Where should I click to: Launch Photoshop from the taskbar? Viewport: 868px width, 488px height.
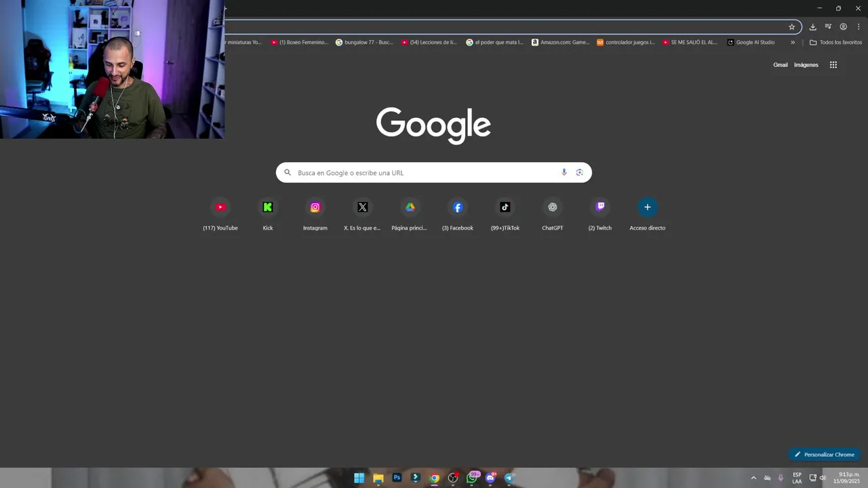[x=397, y=478]
